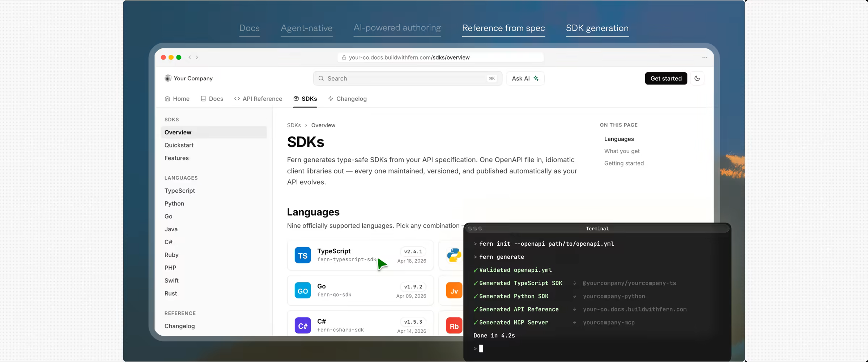Click the Terminal window title bar
Viewport: 868px width, 362px height.
pos(597,228)
